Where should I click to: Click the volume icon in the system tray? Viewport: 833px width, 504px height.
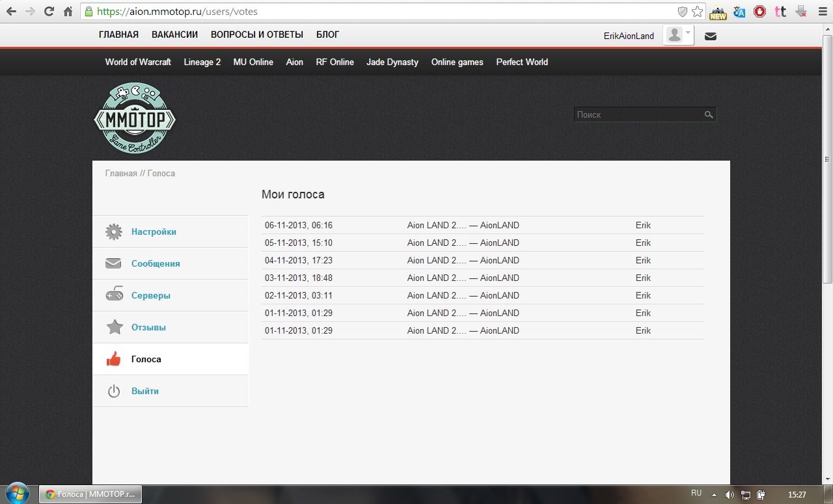tap(730, 494)
